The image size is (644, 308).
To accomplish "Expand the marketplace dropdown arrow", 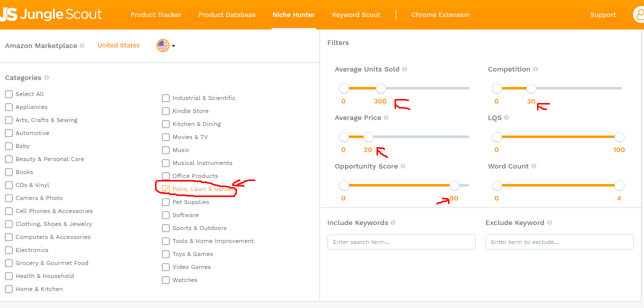I will [x=173, y=46].
